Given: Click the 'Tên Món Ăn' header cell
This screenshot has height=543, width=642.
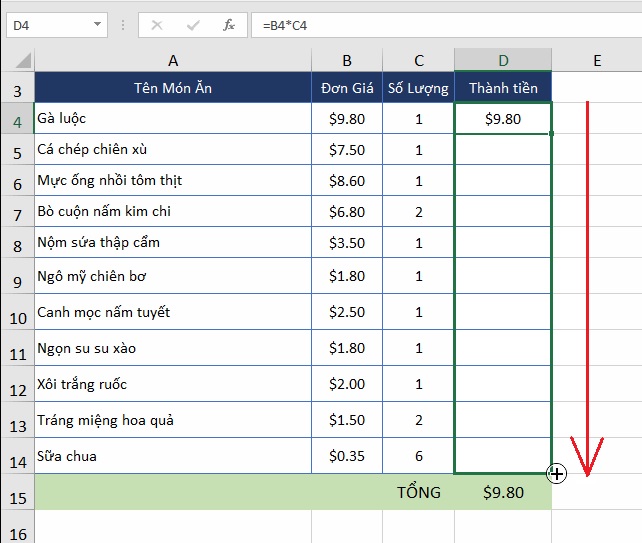Looking at the screenshot, I should pos(173,88).
